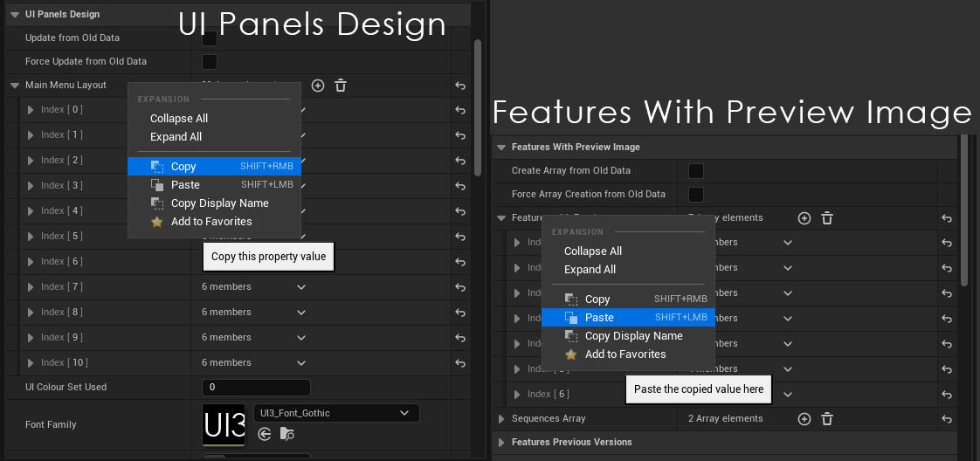Image resolution: width=980 pixels, height=461 pixels.
Task: Click the Index [ 5 ] row label in left panel
Action: [61, 236]
